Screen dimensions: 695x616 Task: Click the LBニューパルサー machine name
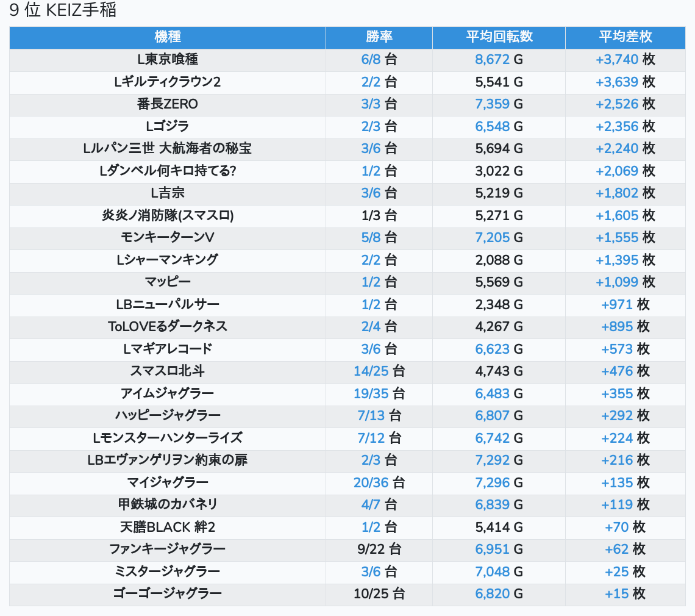click(x=168, y=305)
